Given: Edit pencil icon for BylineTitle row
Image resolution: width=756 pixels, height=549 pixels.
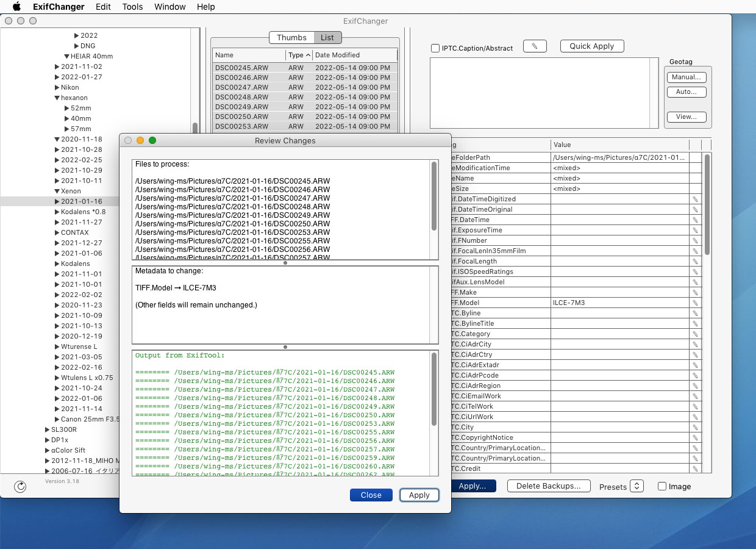Looking at the screenshot, I should pyautogui.click(x=695, y=324).
